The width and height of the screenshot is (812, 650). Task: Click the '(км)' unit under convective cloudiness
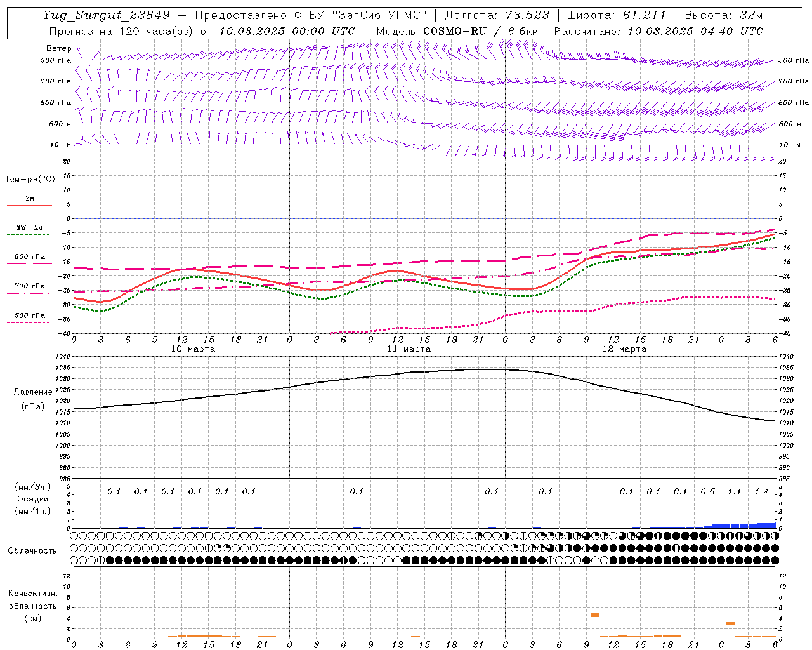[32, 618]
